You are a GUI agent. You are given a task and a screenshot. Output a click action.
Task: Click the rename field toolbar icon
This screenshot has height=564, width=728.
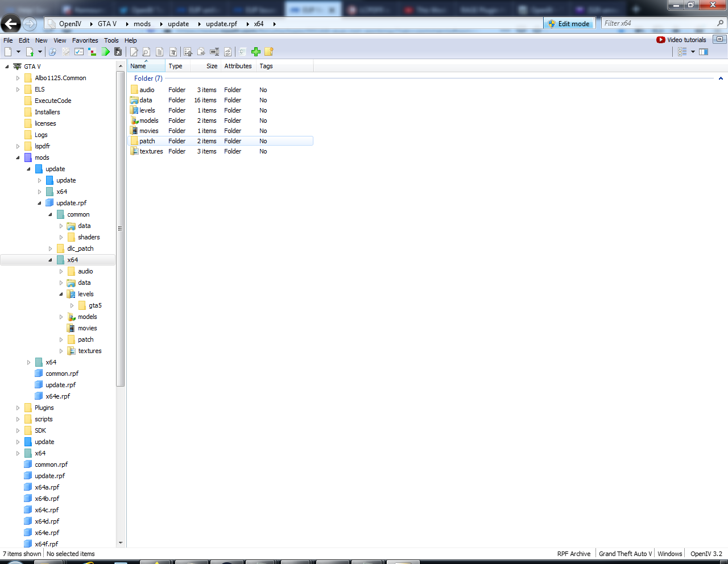214,52
